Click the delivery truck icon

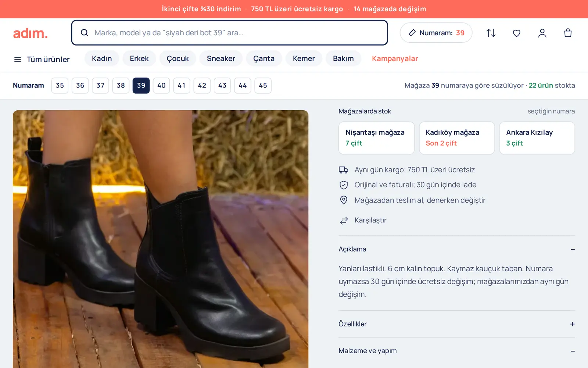coord(343,170)
